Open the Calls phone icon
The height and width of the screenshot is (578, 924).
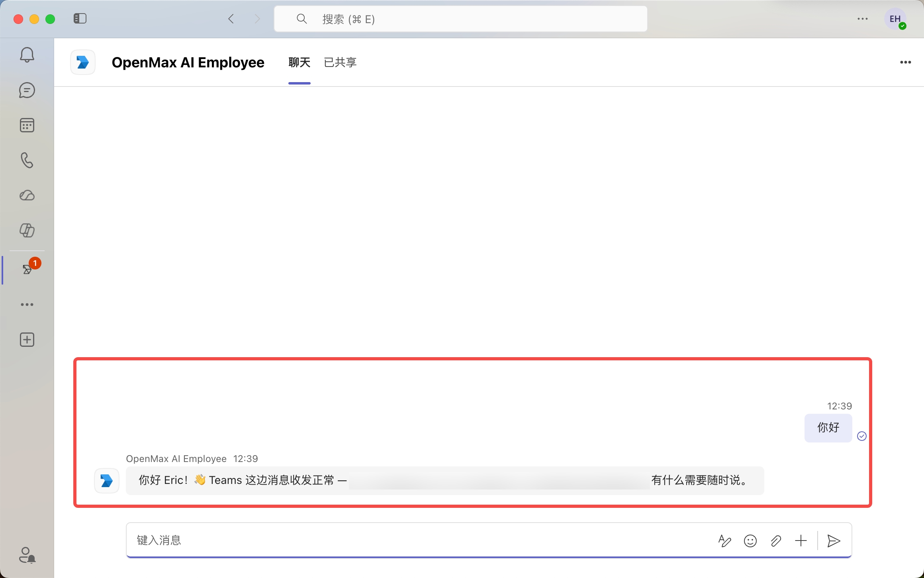pos(27,160)
